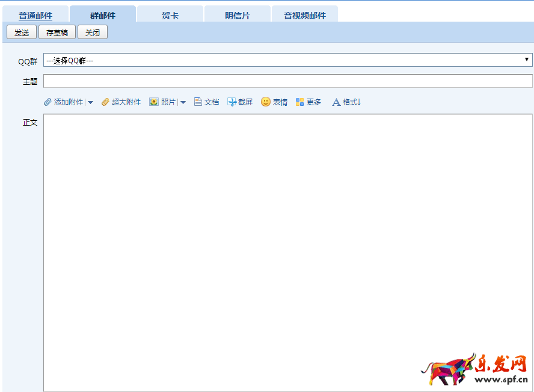Click the 超大附件 large attachment icon
This screenshot has height=392, width=534.
tap(105, 102)
